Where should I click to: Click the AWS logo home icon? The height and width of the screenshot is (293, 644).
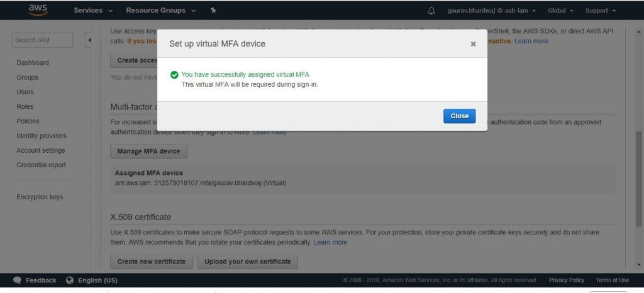[x=38, y=10]
